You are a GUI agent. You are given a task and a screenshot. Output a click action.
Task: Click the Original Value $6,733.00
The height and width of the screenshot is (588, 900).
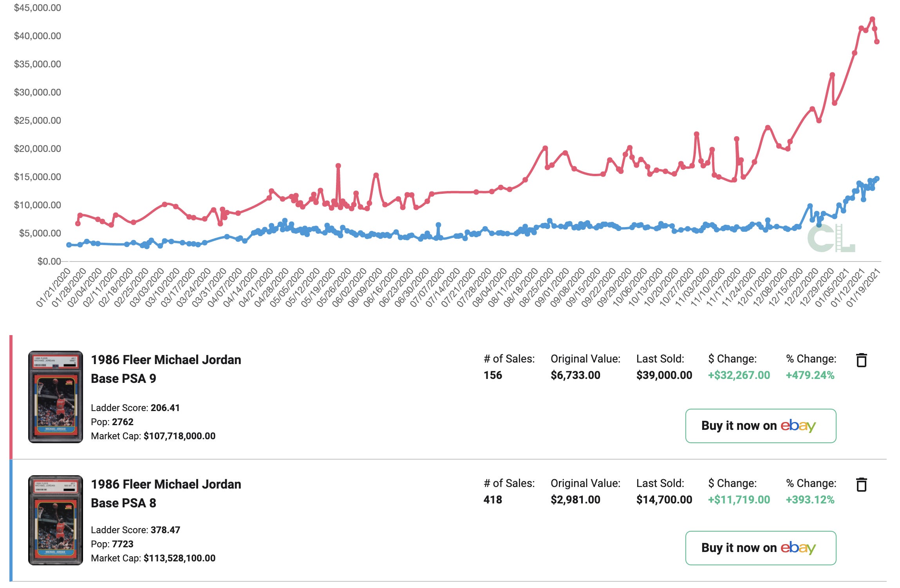click(x=575, y=375)
